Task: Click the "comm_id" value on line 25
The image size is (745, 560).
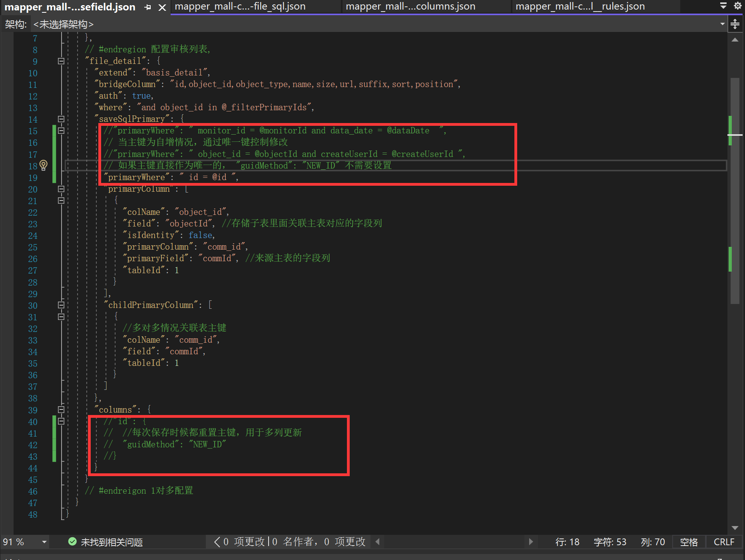Action: (224, 247)
